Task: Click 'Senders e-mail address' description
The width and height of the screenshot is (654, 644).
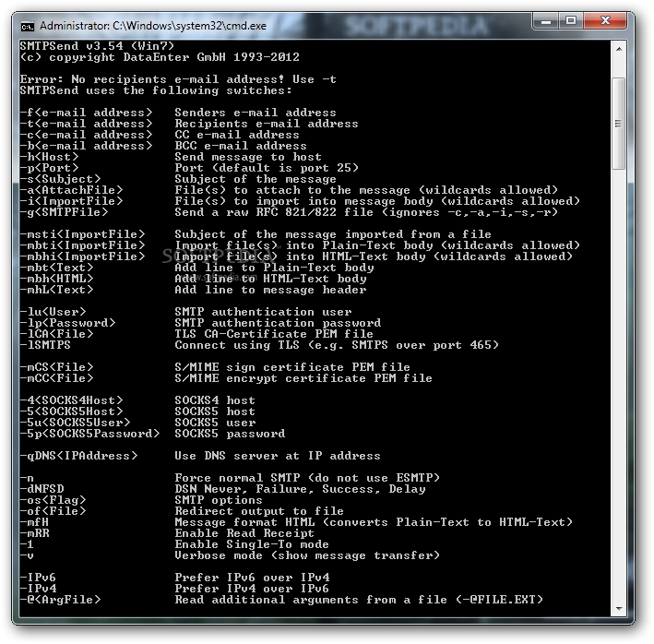Action: [256, 113]
